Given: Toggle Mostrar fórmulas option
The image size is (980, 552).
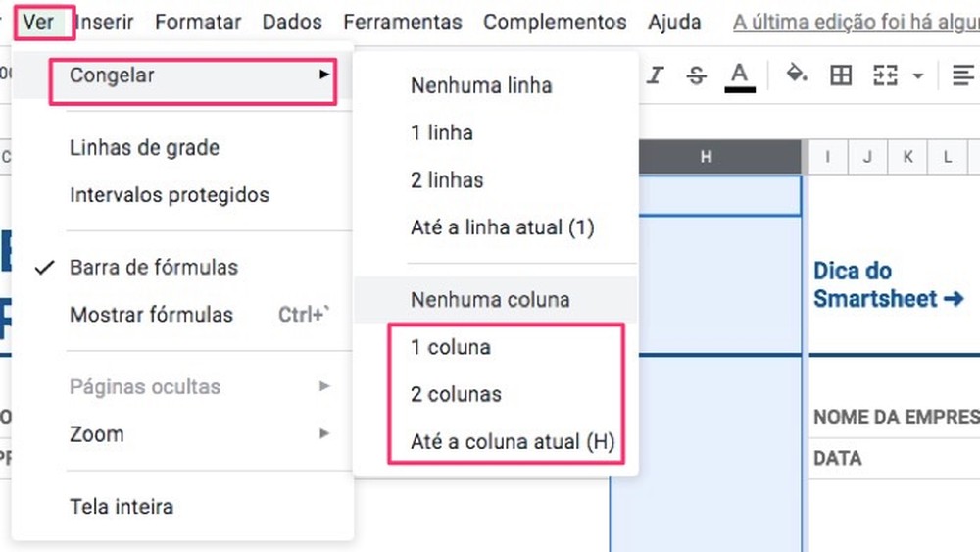Looking at the screenshot, I should (x=151, y=315).
